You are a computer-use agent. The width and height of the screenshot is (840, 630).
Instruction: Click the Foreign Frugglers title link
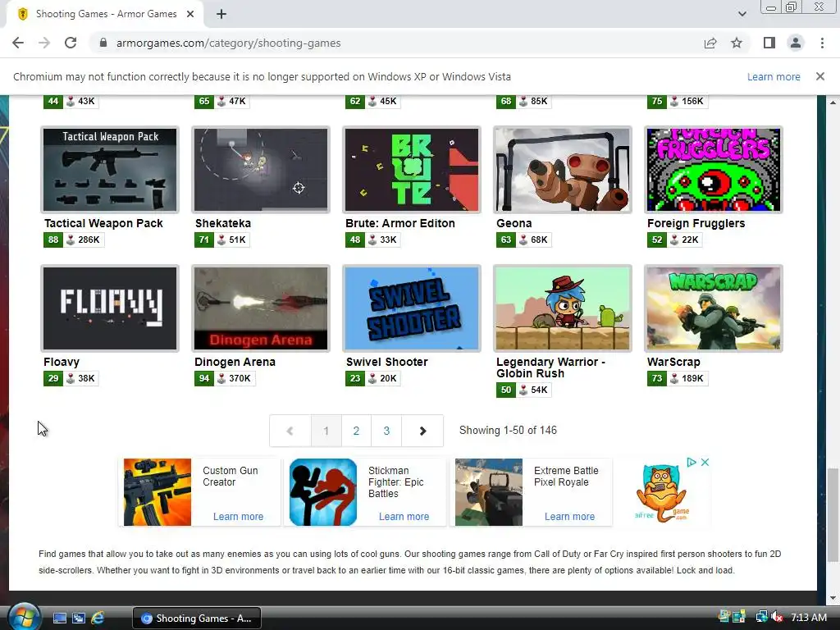(696, 223)
